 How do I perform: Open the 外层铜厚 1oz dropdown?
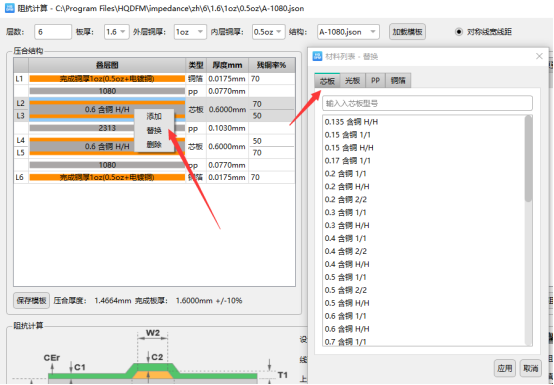click(190, 32)
